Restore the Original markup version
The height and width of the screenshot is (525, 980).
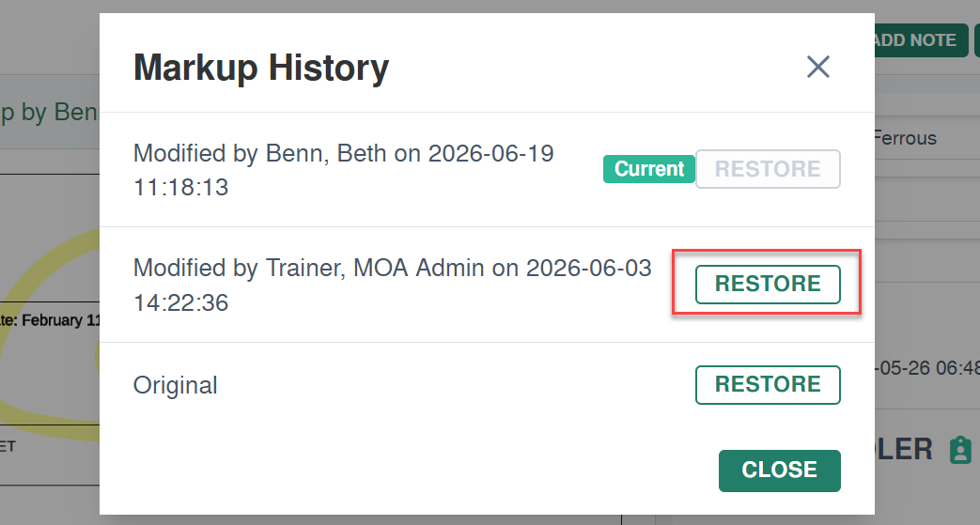pyautogui.click(x=768, y=384)
